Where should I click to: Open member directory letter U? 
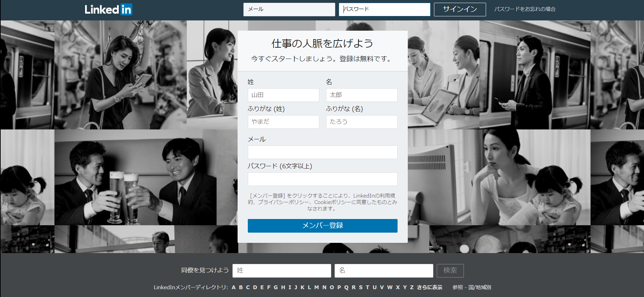click(x=375, y=287)
